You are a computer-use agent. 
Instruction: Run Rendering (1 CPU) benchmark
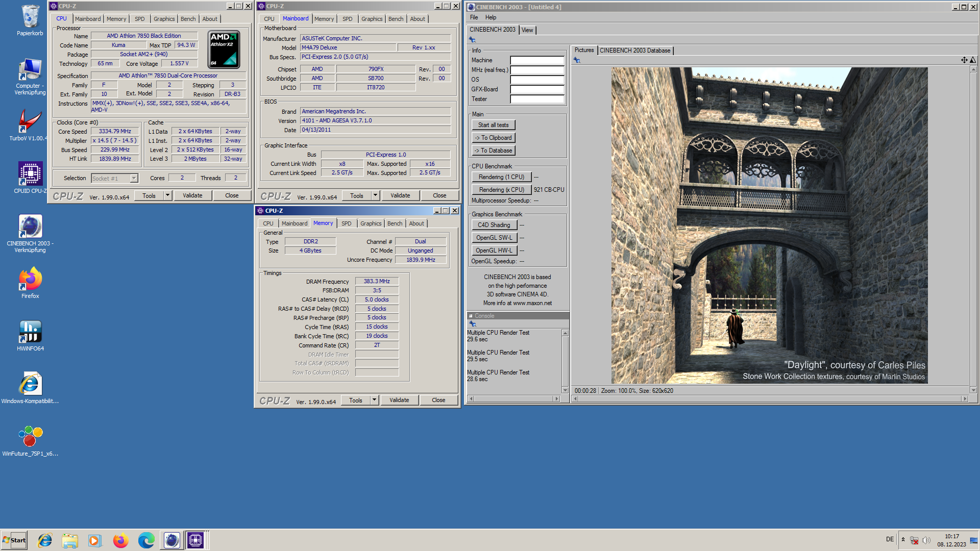pyautogui.click(x=501, y=177)
